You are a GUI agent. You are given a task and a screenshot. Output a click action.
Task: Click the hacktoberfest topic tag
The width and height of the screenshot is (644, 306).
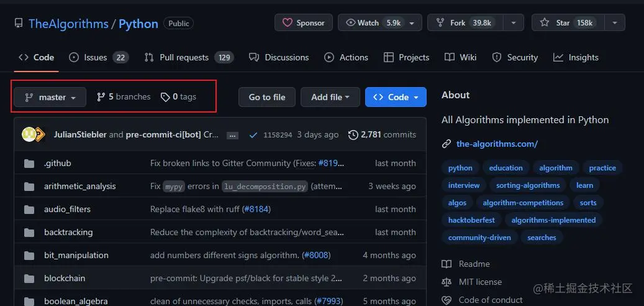click(x=471, y=220)
